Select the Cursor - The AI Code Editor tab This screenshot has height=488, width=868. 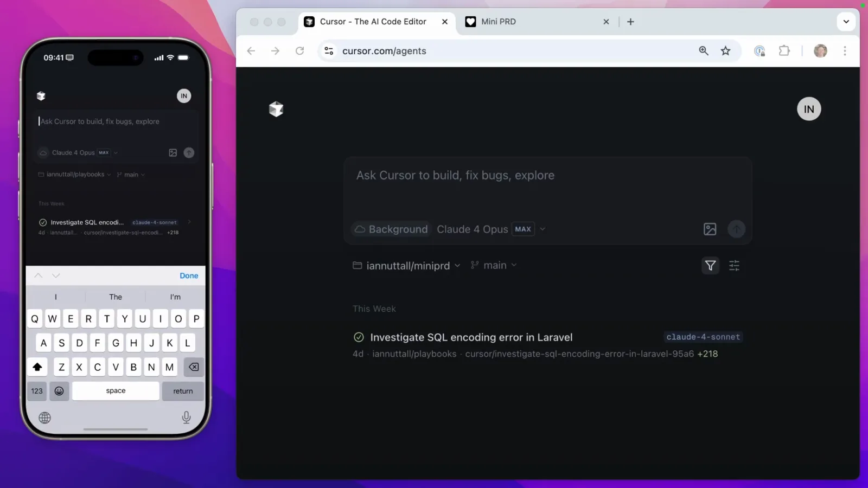377,22
